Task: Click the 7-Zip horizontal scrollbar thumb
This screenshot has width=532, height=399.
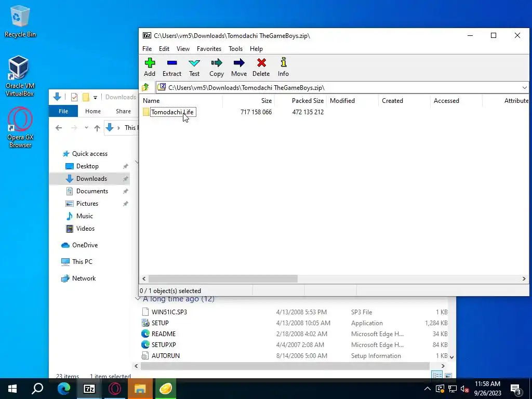Action: click(x=223, y=278)
